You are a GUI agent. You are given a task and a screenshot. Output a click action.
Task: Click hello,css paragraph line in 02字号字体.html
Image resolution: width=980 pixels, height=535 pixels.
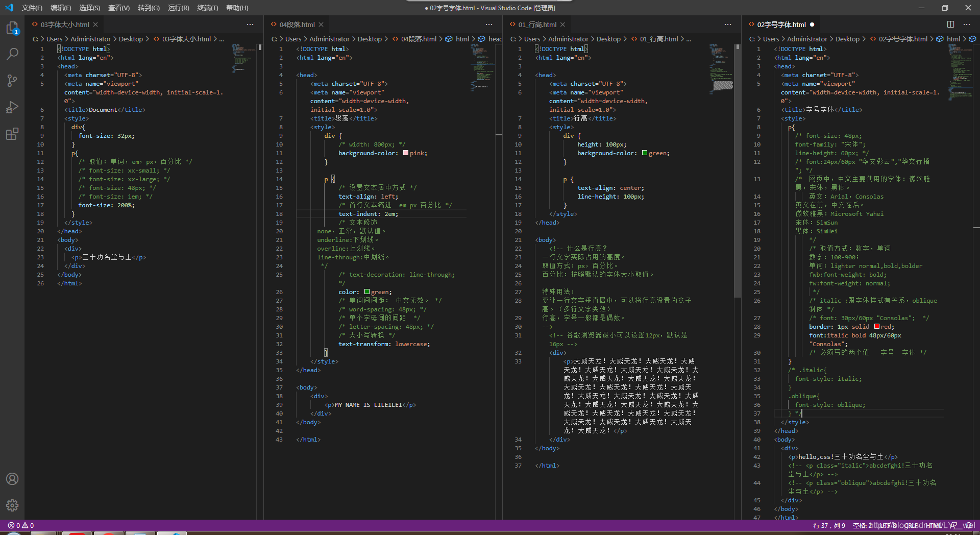[x=842, y=456]
